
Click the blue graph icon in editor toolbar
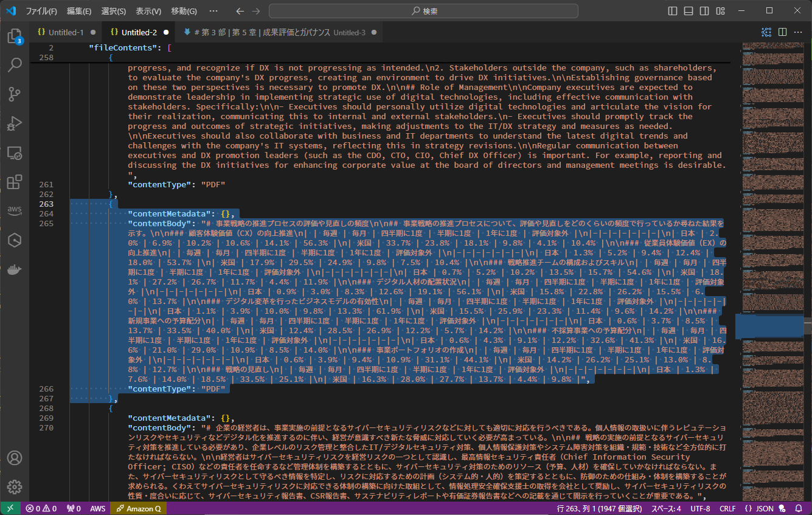[766, 32]
